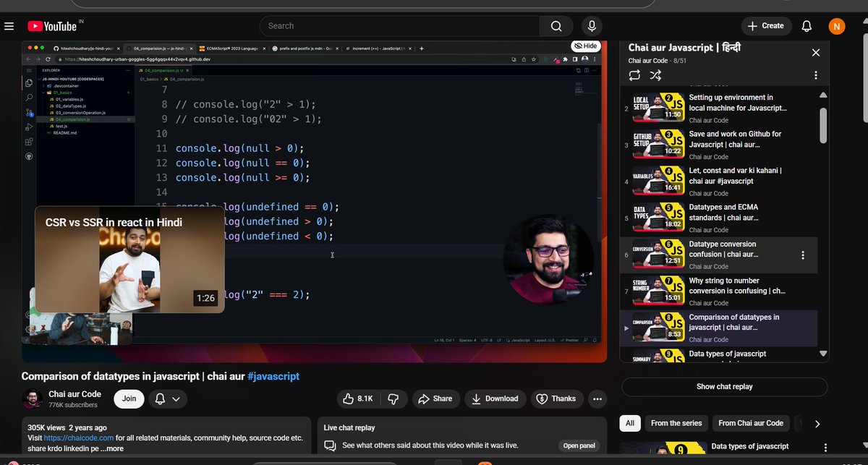This screenshot has width=868, height=465.
Task: Play Why string to number conversion video
Action: click(719, 291)
